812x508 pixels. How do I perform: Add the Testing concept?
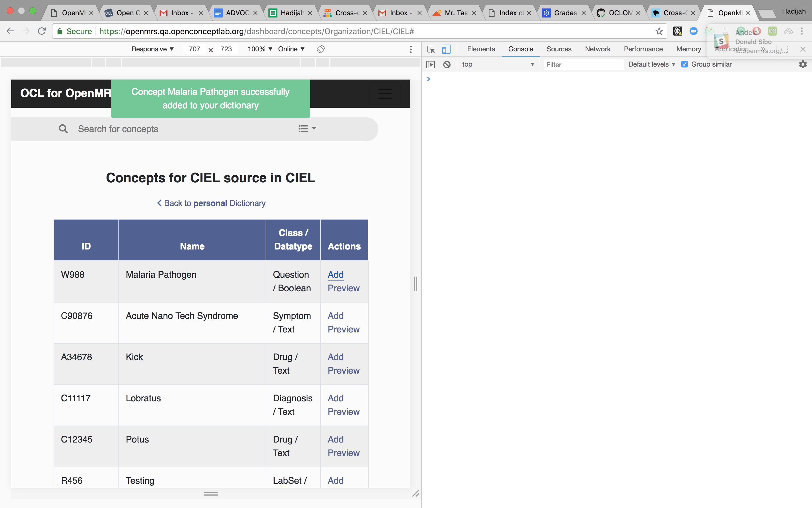tap(336, 480)
